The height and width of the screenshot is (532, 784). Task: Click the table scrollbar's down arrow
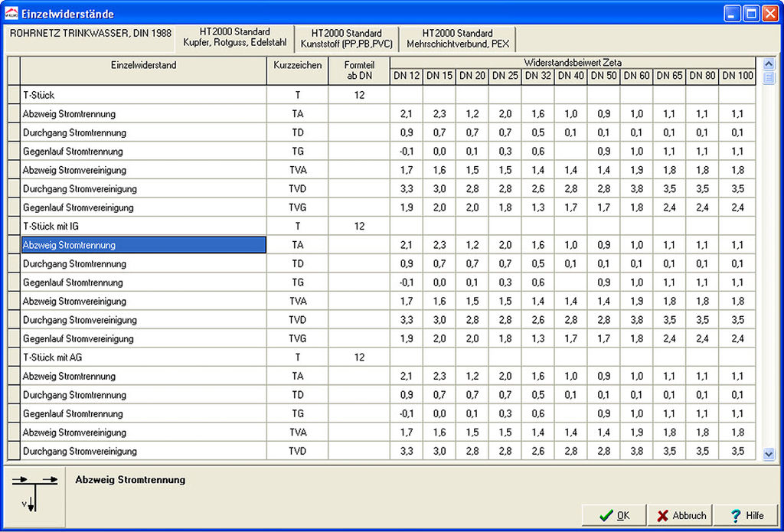coord(769,453)
